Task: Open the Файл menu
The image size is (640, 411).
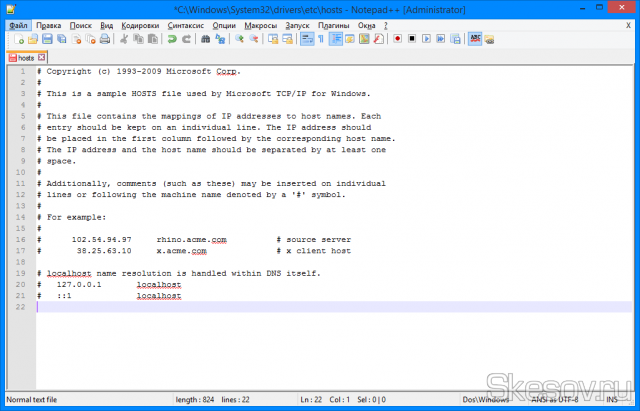Action: coord(18,24)
